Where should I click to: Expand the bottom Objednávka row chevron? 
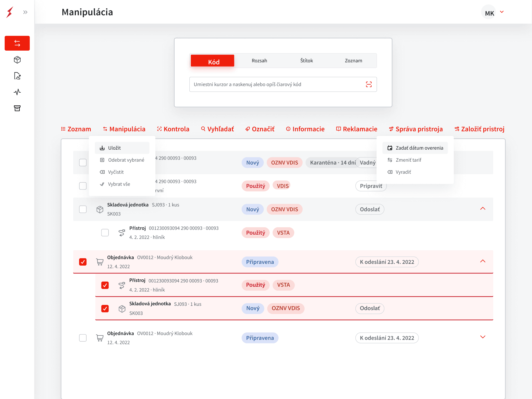(483, 337)
